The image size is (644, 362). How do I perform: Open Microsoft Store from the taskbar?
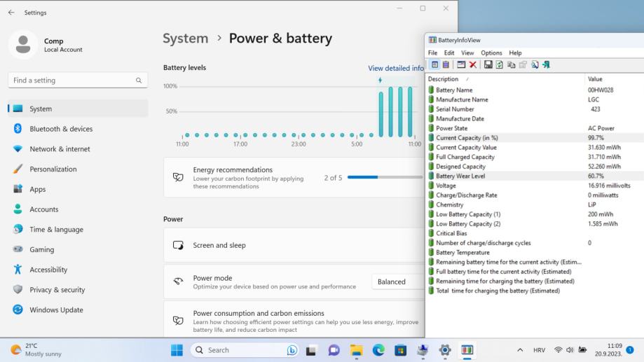[400, 350]
